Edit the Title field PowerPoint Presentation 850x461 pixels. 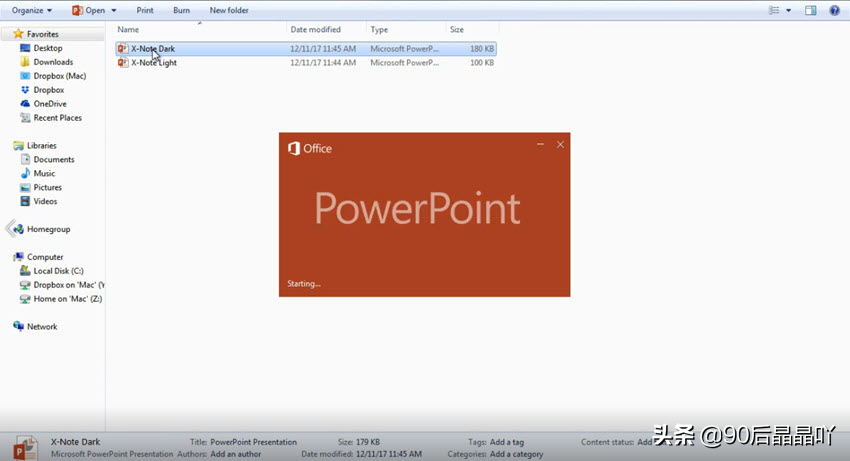click(x=253, y=442)
